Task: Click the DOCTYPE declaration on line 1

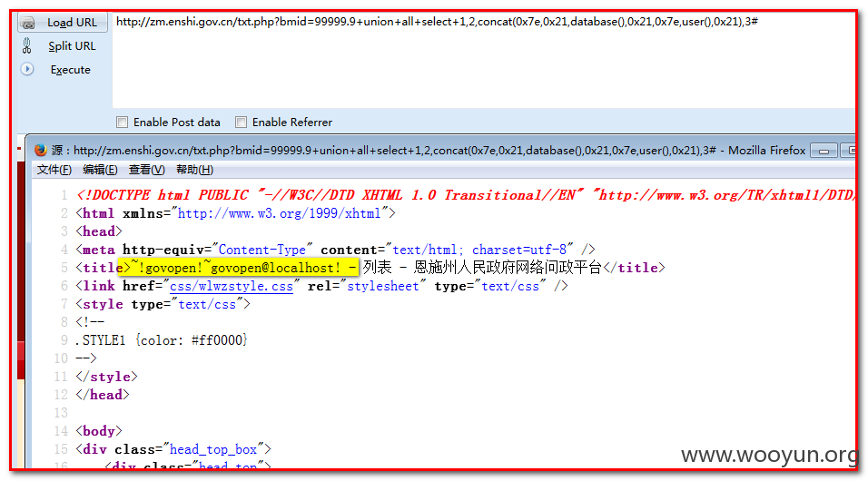Action: point(464,195)
